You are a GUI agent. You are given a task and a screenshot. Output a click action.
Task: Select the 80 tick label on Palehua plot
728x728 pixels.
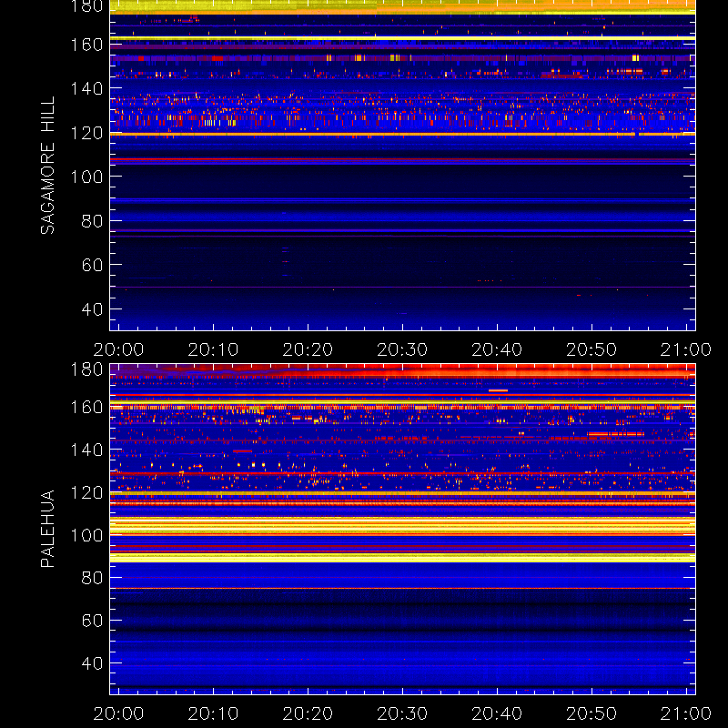(92, 578)
